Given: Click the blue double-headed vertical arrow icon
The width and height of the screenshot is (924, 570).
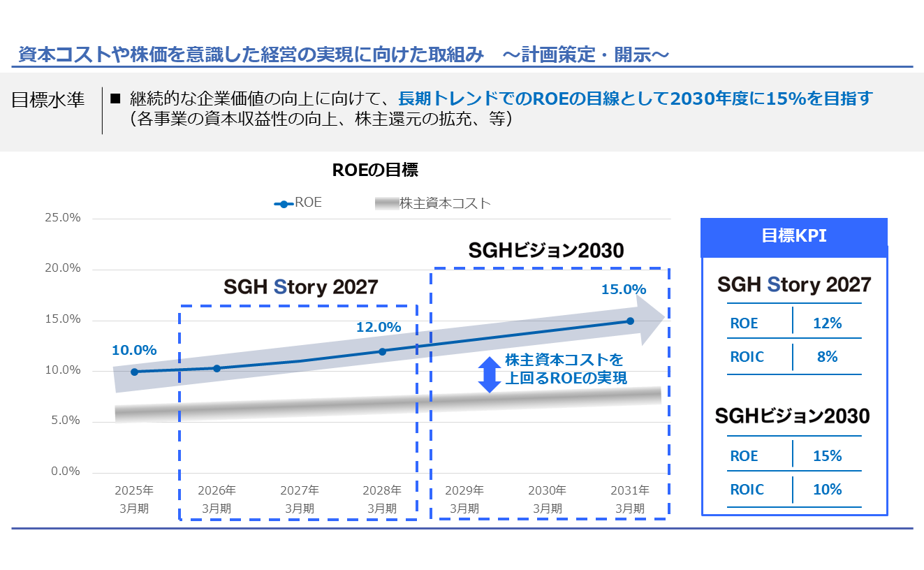Looking at the screenshot, I should (x=490, y=374).
